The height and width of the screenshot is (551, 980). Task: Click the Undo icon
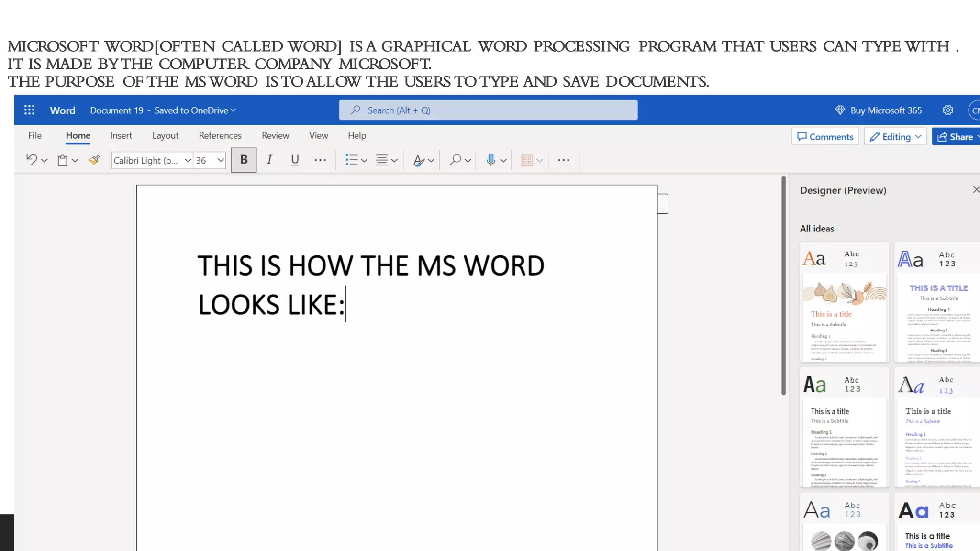[32, 160]
